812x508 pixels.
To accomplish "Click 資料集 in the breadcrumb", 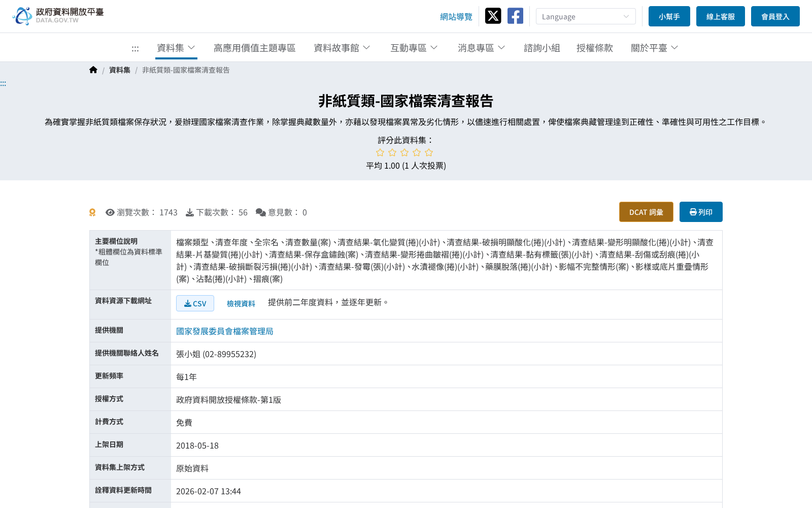I will 120,70.
